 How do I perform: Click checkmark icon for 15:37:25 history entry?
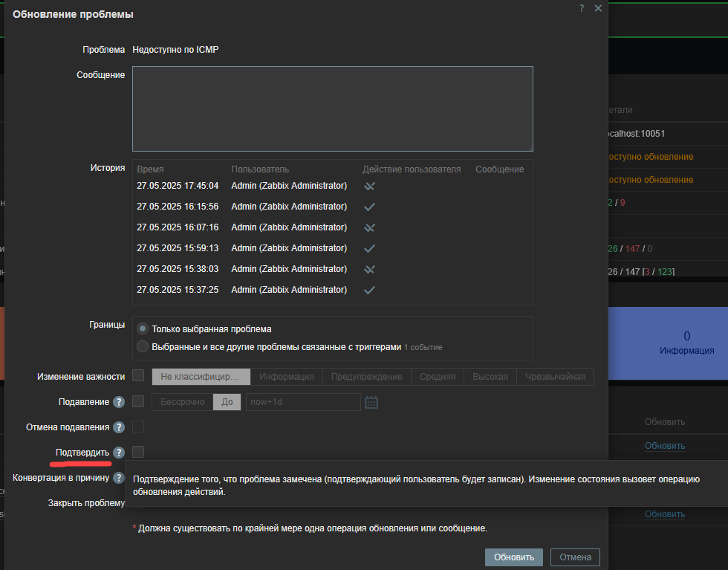click(369, 290)
